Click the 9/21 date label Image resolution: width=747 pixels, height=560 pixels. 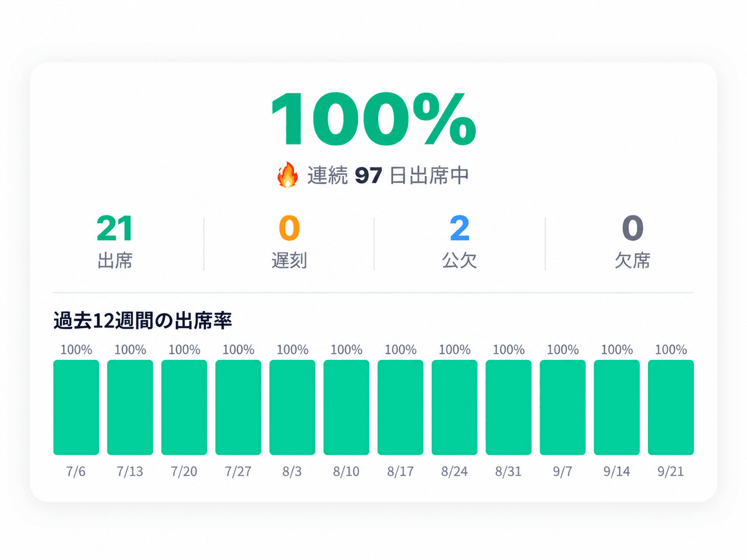(671, 471)
